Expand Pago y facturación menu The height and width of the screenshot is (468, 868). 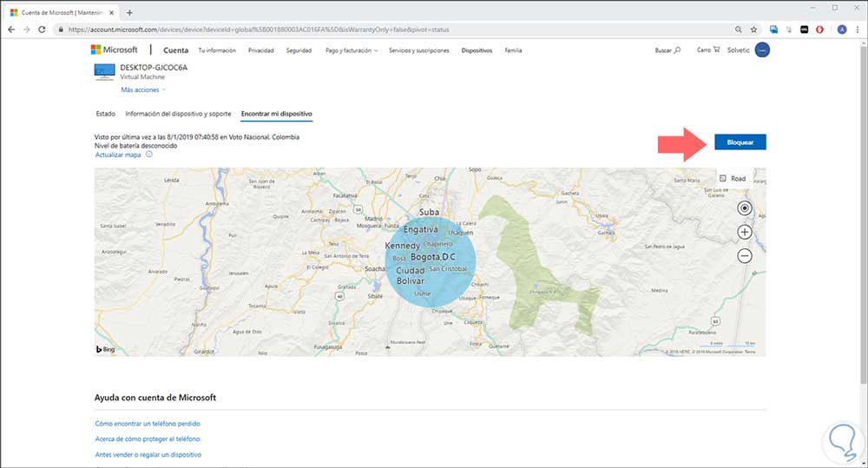click(352, 50)
